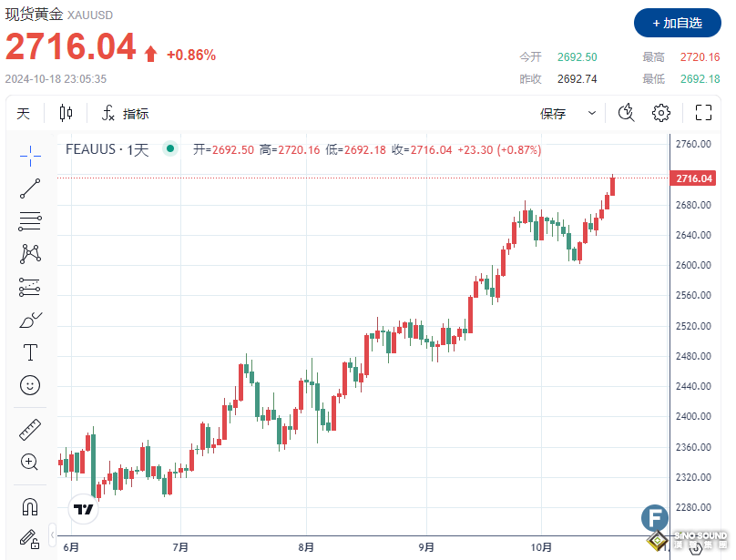Click the bar replay clock icon
The height and width of the screenshot is (560, 736).
pyautogui.click(x=625, y=112)
